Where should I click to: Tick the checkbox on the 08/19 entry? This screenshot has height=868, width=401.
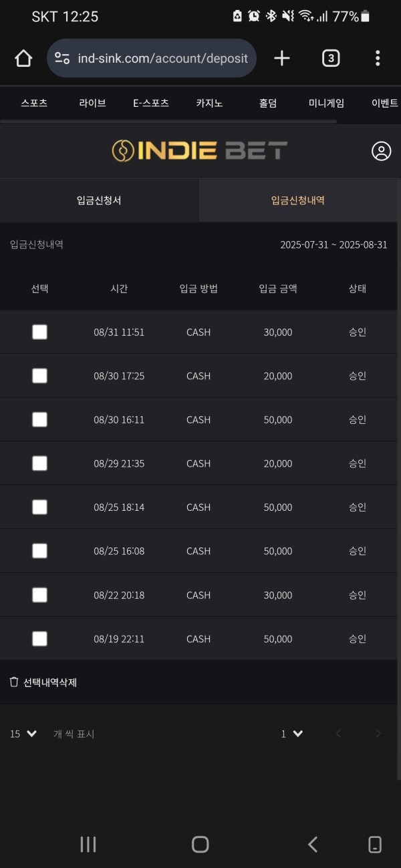click(39, 638)
